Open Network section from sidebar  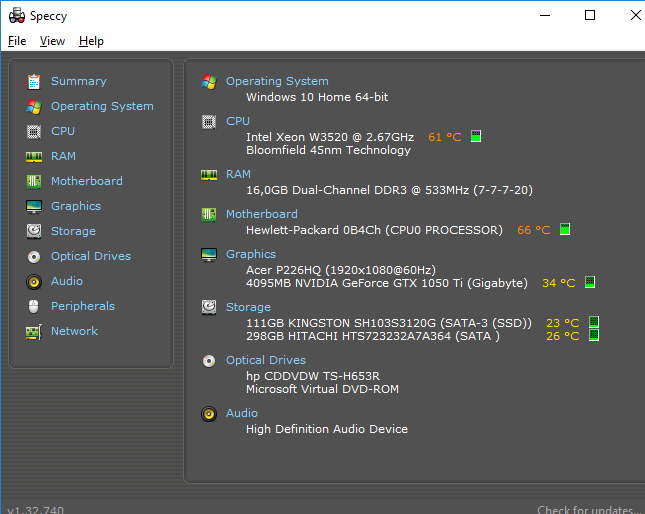[x=74, y=331]
